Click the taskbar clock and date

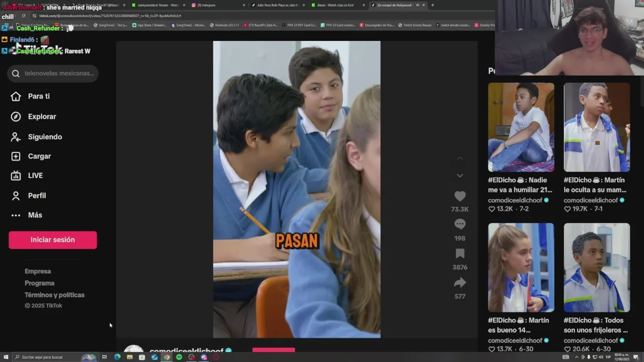[621, 357]
